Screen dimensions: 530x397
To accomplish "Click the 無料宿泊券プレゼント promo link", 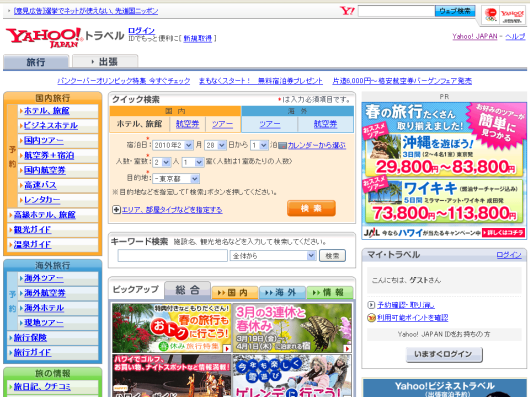I will coord(261,81).
